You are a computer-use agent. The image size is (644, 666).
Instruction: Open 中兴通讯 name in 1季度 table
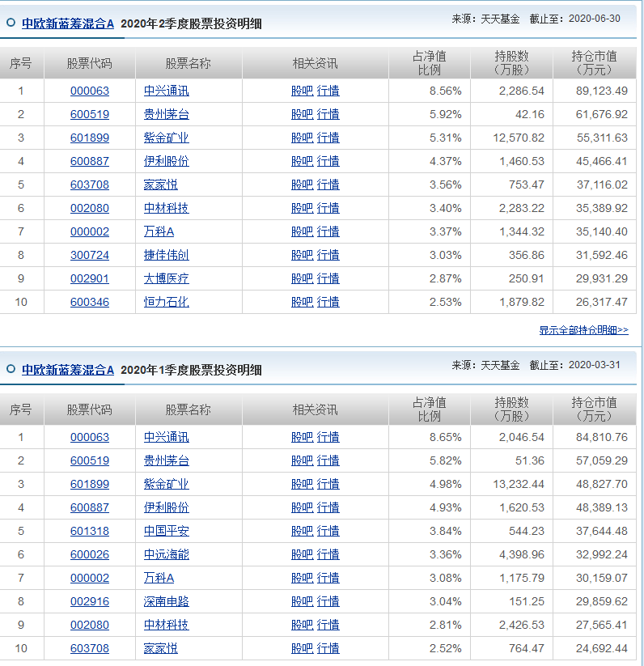click(167, 437)
